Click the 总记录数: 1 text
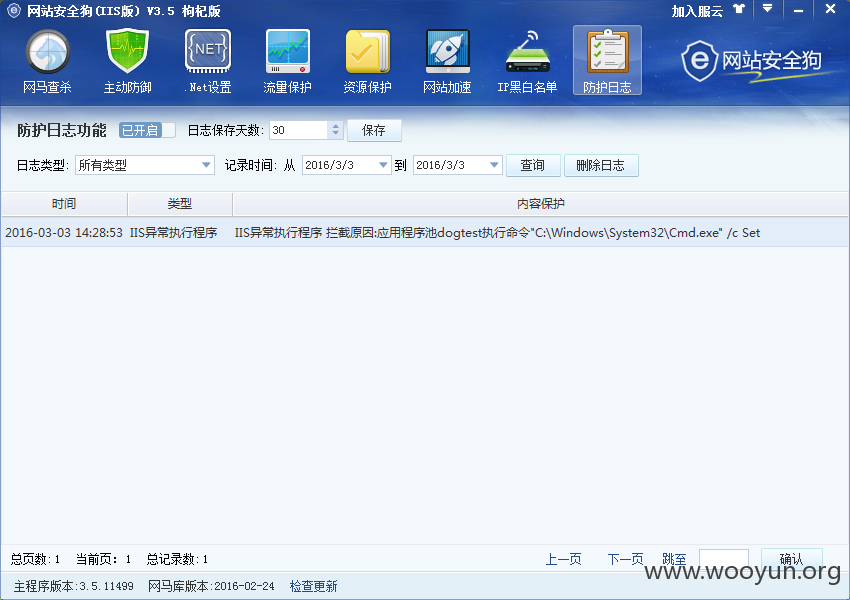The image size is (850, 600). (177, 559)
